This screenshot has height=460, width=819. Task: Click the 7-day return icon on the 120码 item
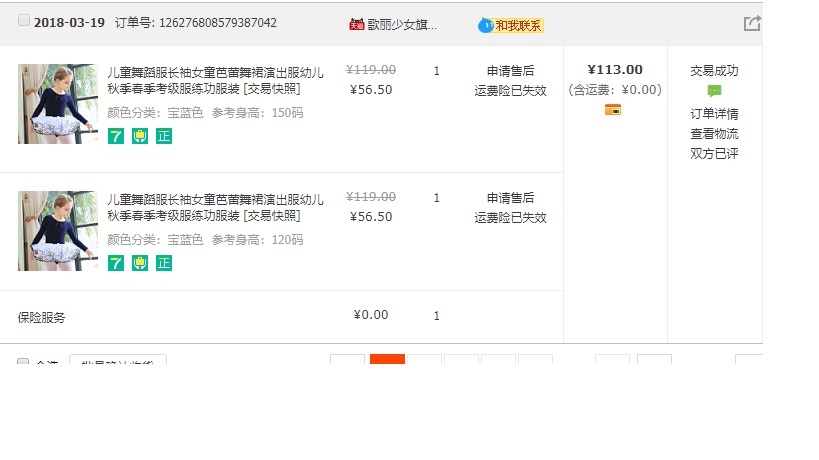(116, 263)
